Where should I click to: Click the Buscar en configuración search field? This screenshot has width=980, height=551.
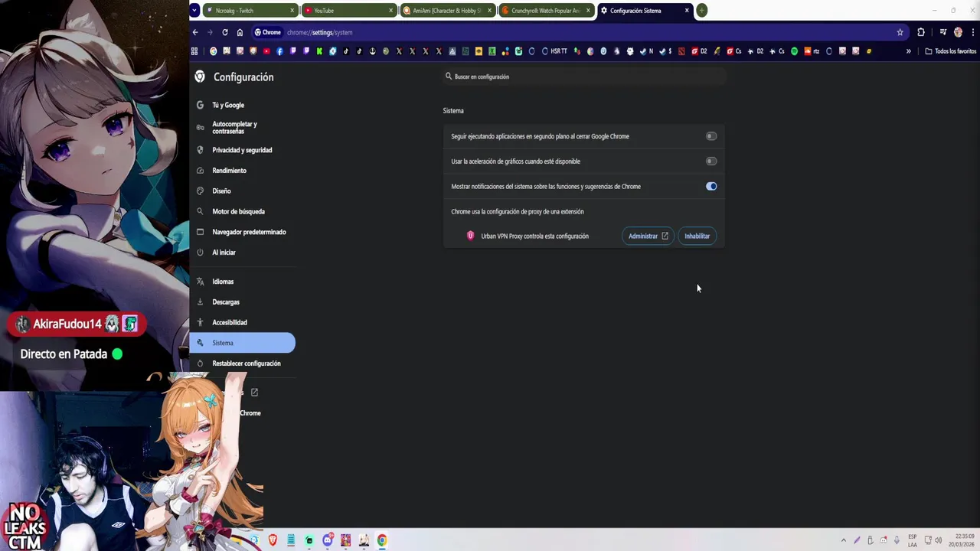(584, 77)
